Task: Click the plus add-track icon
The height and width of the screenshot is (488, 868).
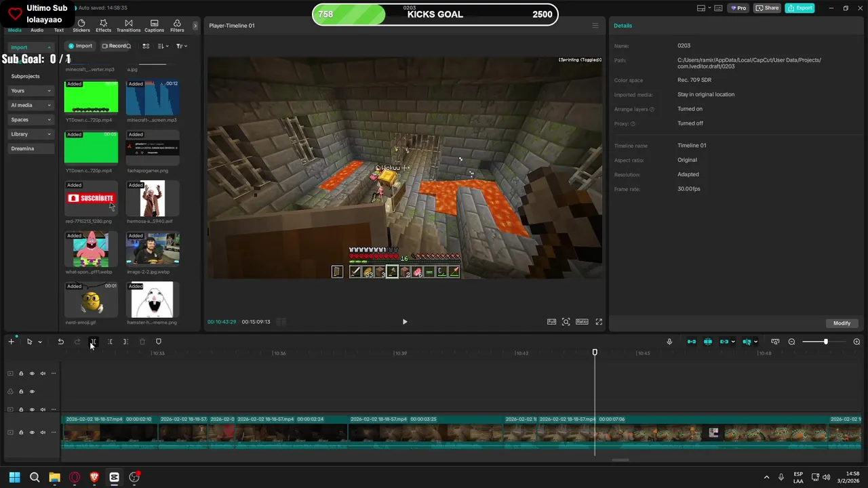Action: click(11, 342)
